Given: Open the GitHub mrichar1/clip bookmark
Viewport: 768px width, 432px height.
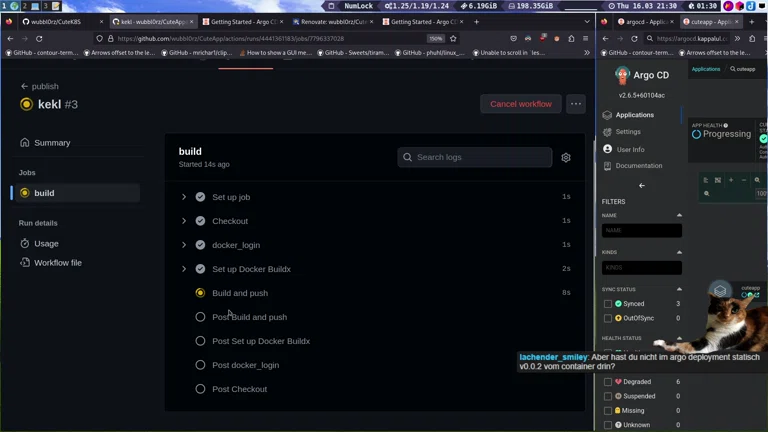Looking at the screenshot, I should coord(197,52).
